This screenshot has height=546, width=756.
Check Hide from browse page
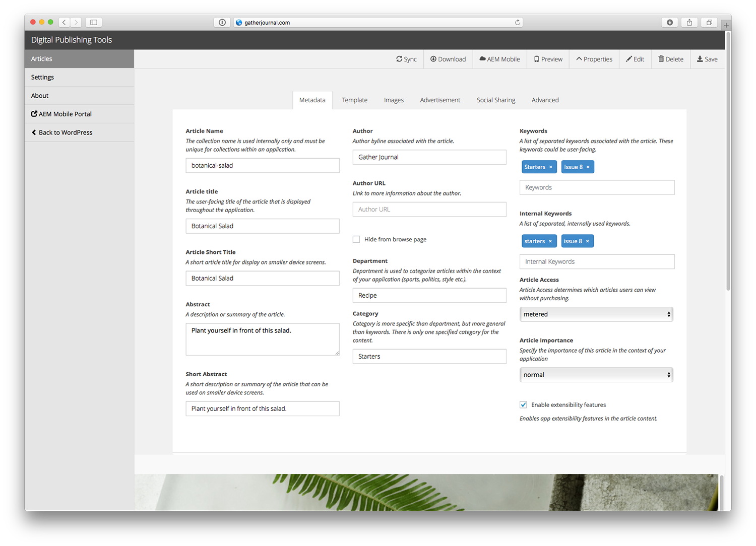[x=356, y=239]
